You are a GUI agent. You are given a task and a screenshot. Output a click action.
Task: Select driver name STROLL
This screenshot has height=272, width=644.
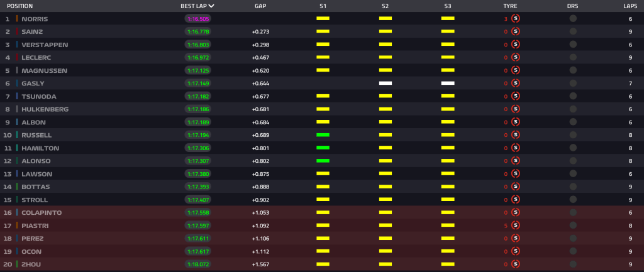pos(35,200)
